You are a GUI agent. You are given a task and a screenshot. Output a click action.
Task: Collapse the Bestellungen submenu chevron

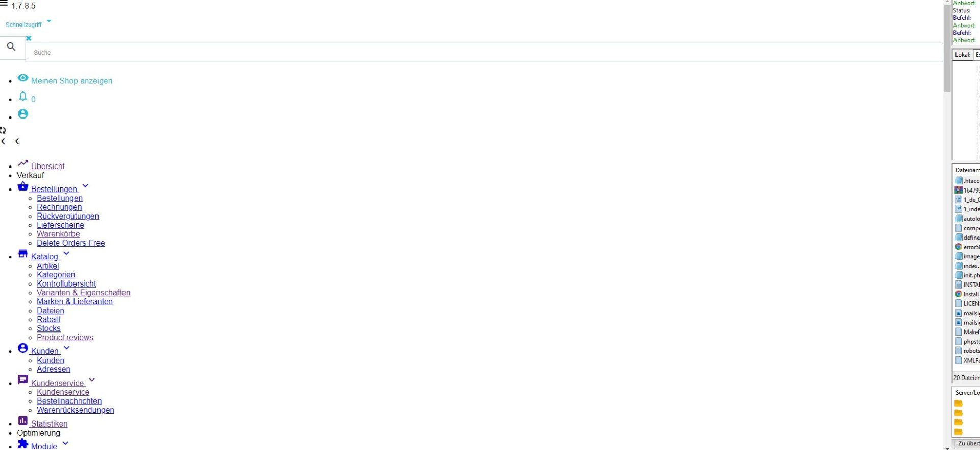point(85,186)
